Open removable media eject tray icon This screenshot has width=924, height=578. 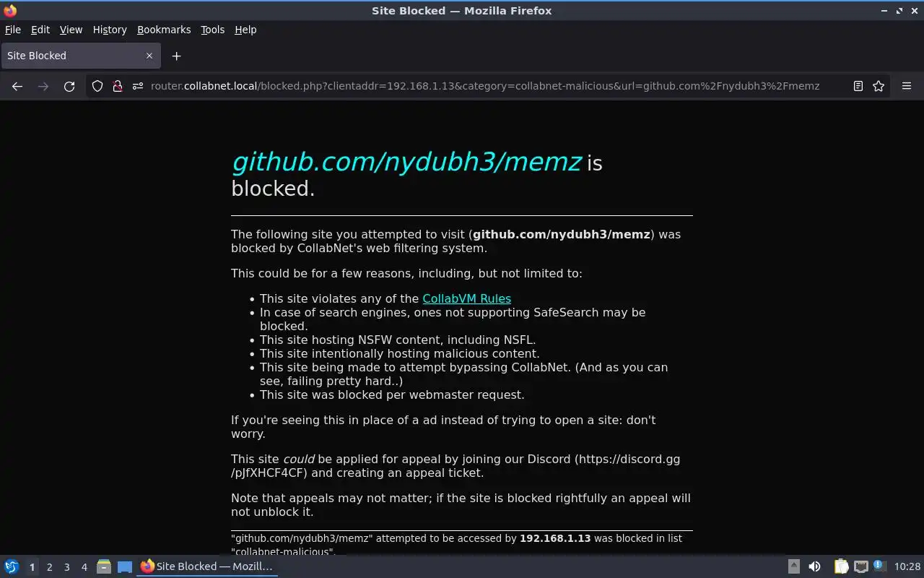(x=793, y=566)
